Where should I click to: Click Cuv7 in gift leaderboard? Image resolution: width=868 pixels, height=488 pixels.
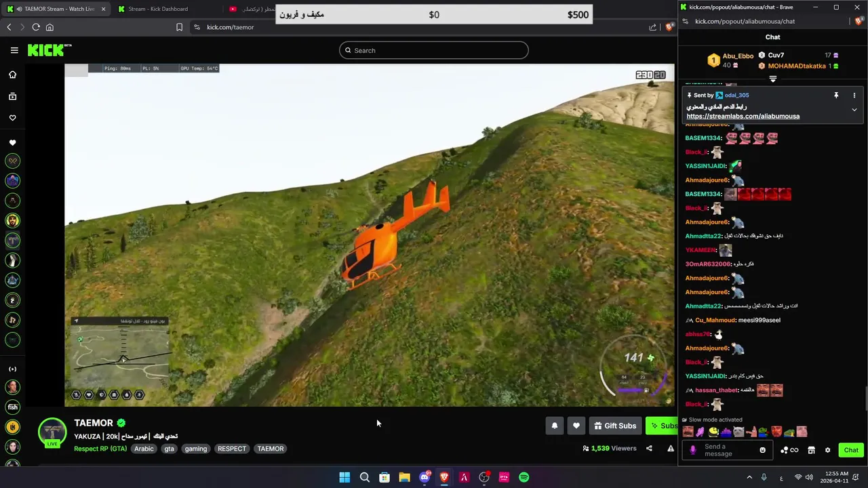(x=776, y=56)
